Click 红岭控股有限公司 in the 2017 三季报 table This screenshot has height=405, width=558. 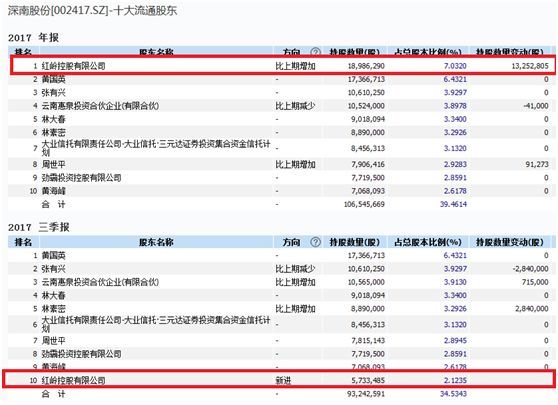tap(74, 380)
